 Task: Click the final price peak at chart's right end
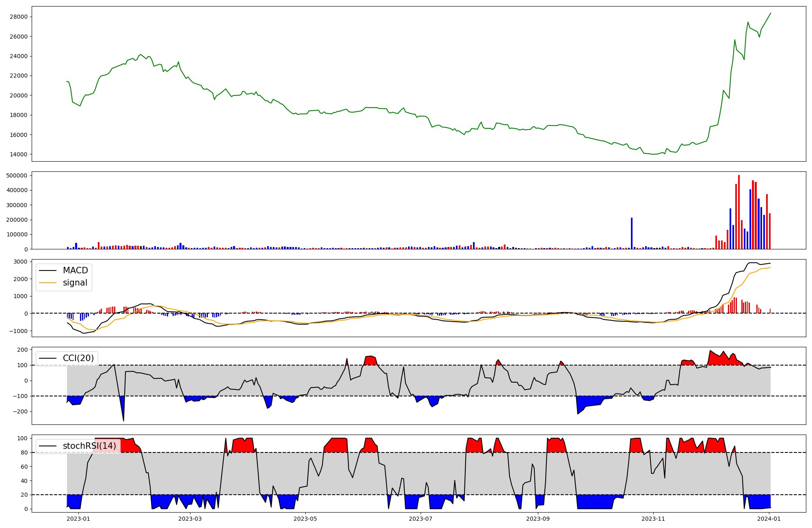pos(771,13)
